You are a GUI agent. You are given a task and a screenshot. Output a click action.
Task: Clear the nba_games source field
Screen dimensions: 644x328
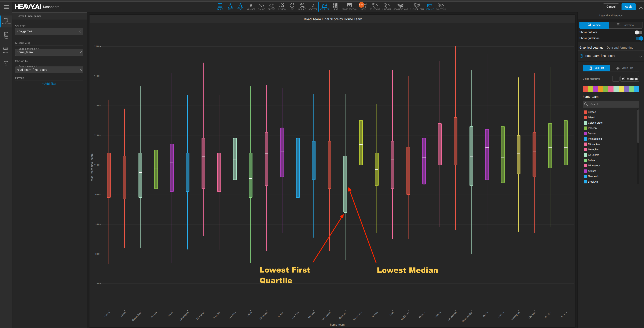click(x=80, y=32)
